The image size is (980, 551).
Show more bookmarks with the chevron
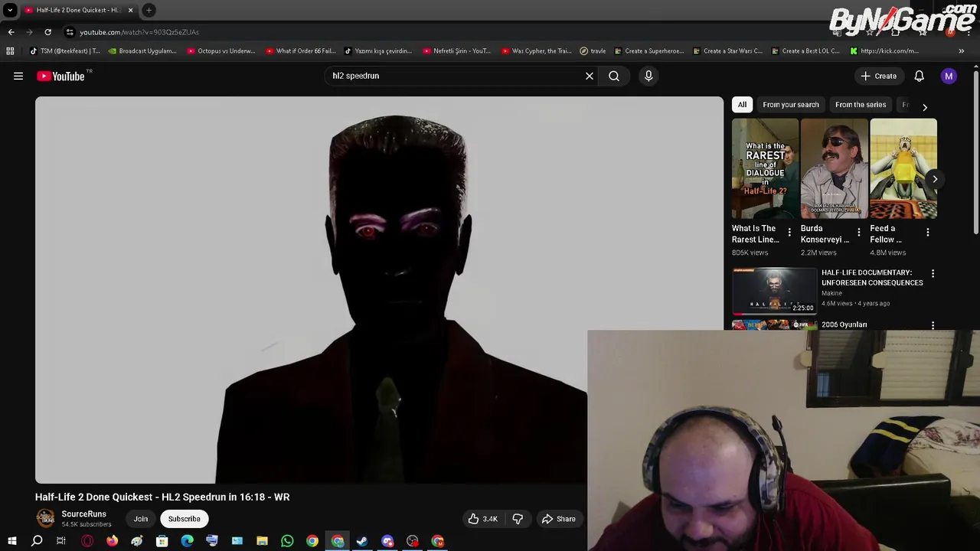click(962, 51)
